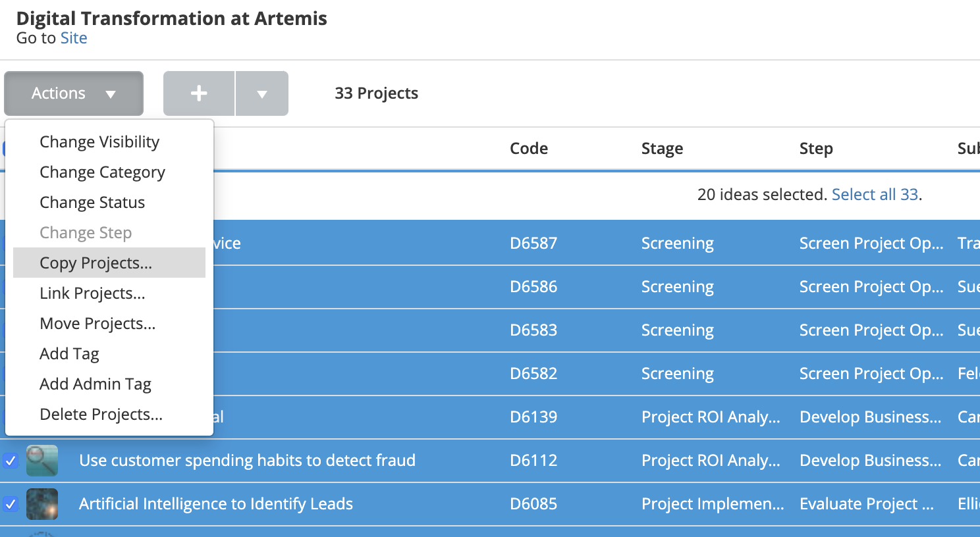This screenshot has height=537, width=980.
Task: Click Develop Business... step in row D6112
Action: [870, 461]
